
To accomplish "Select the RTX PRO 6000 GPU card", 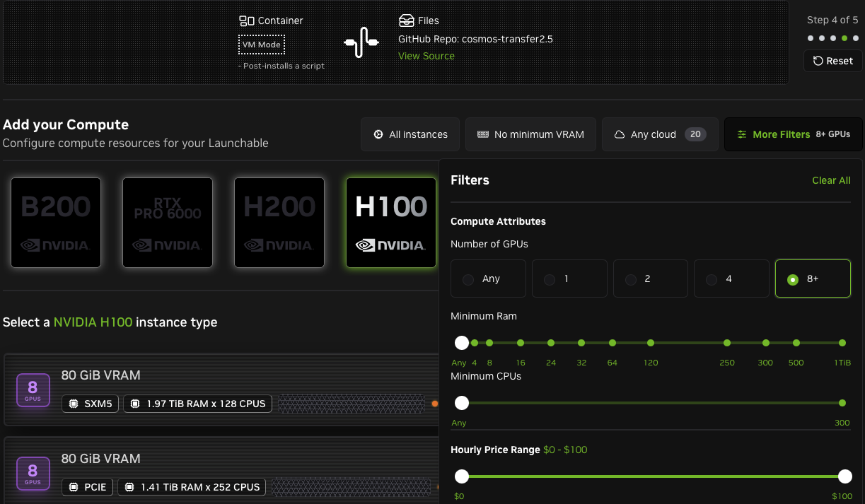I will (168, 223).
